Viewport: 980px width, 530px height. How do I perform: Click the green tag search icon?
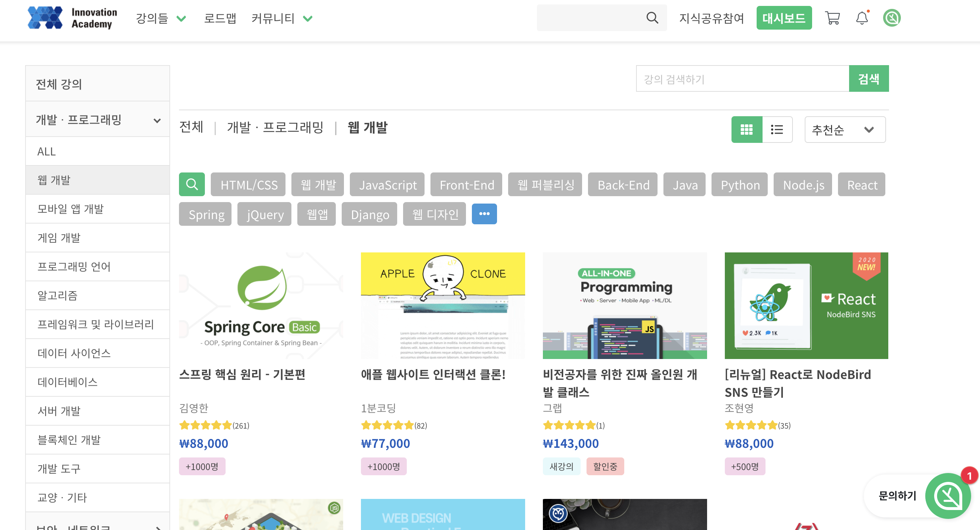[192, 185]
